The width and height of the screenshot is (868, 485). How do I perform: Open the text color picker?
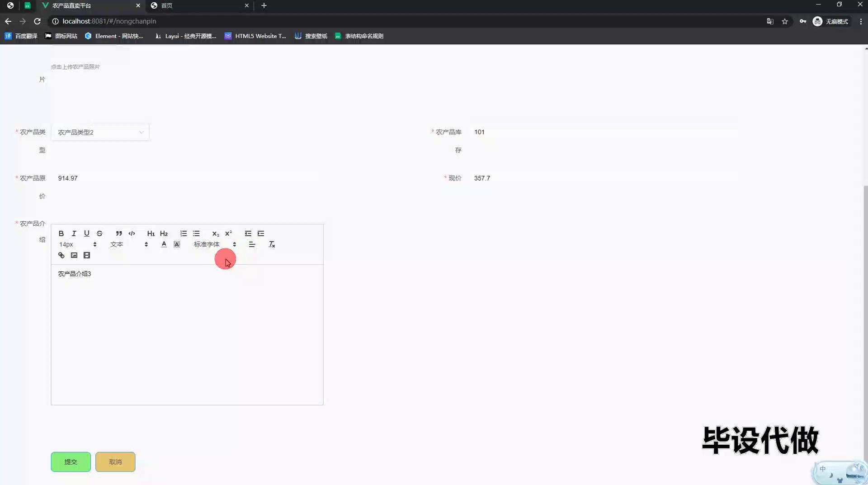[164, 244]
